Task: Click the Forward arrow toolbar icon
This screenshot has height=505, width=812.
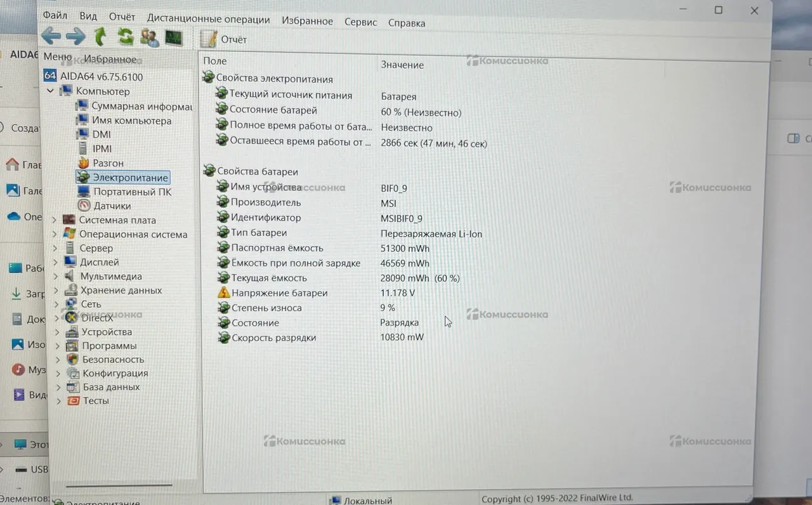Action: [x=75, y=36]
